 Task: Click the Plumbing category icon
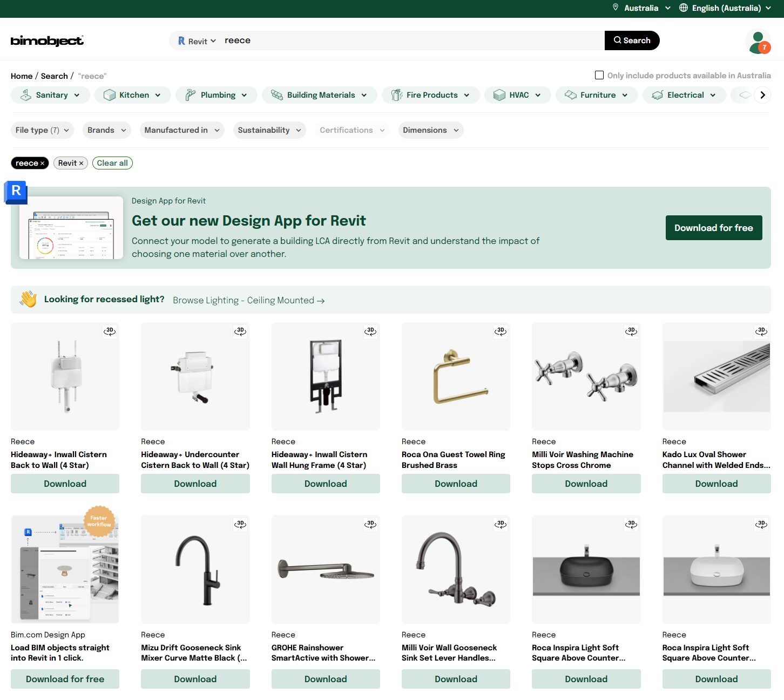point(190,95)
